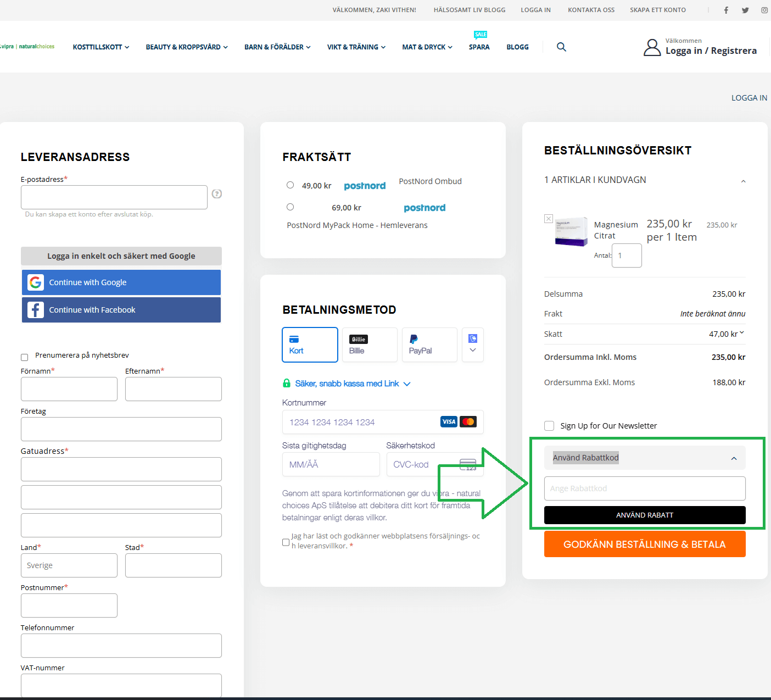This screenshot has width=771, height=700.
Task: Click the user account avatar icon
Action: pyautogui.click(x=652, y=47)
